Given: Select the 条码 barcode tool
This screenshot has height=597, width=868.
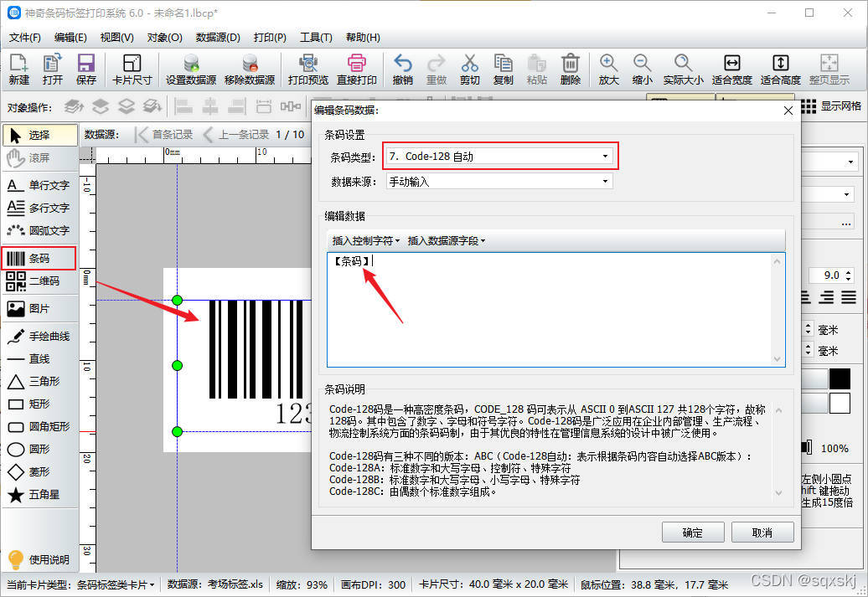Looking at the screenshot, I should pyautogui.click(x=39, y=259).
